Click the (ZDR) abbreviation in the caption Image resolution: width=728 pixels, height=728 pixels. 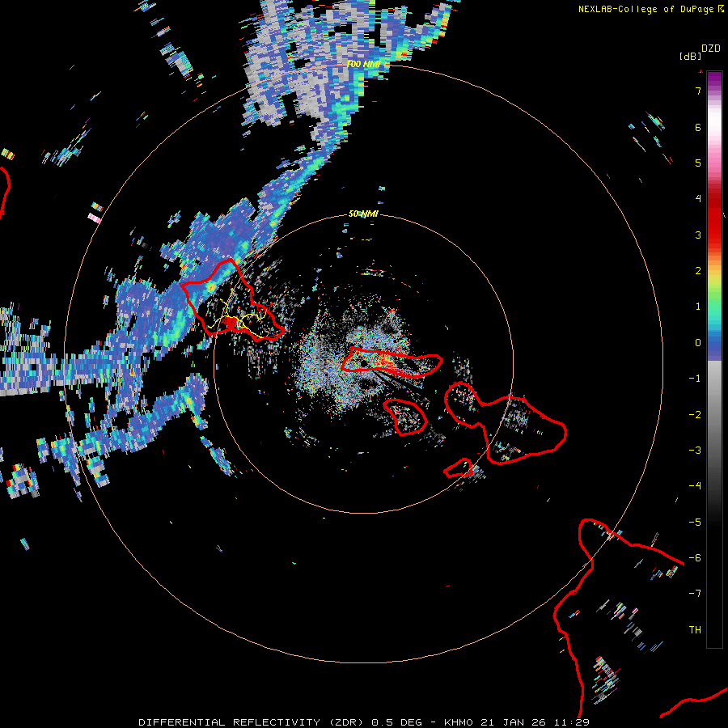click(x=347, y=722)
